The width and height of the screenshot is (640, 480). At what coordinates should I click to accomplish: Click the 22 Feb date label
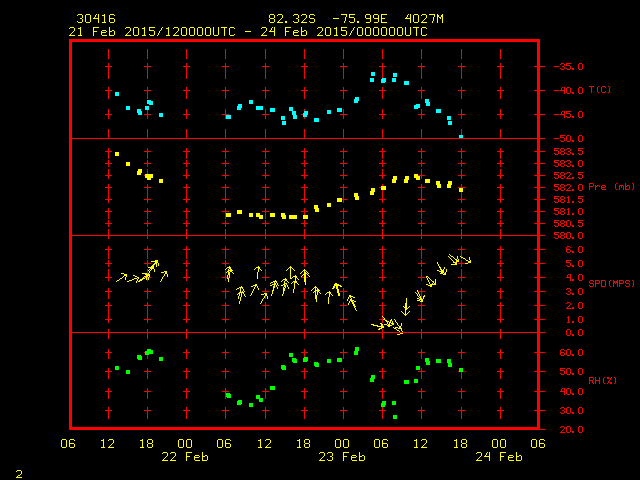pos(185,457)
